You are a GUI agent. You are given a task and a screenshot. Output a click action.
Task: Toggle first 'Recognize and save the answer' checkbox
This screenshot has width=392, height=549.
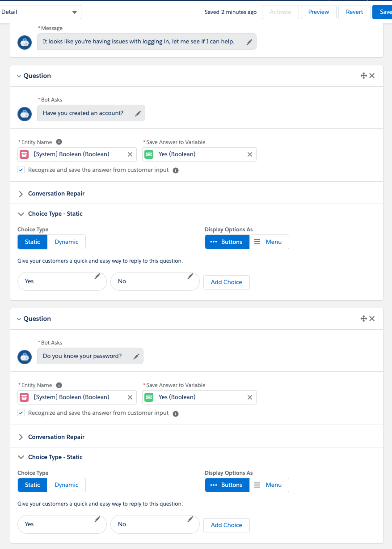(x=21, y=170)
